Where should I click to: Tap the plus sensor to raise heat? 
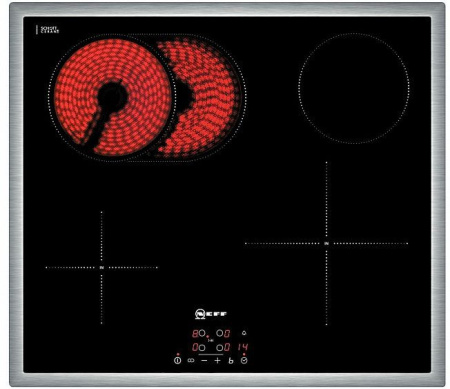(217, 360)
